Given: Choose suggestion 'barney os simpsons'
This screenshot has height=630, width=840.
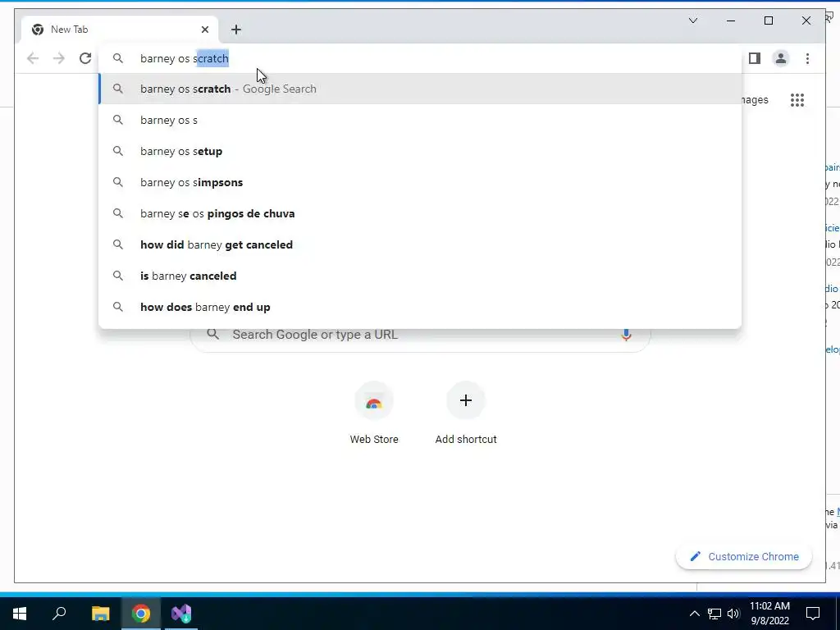Looking at the screenshot, I should [x=420, y=182].
